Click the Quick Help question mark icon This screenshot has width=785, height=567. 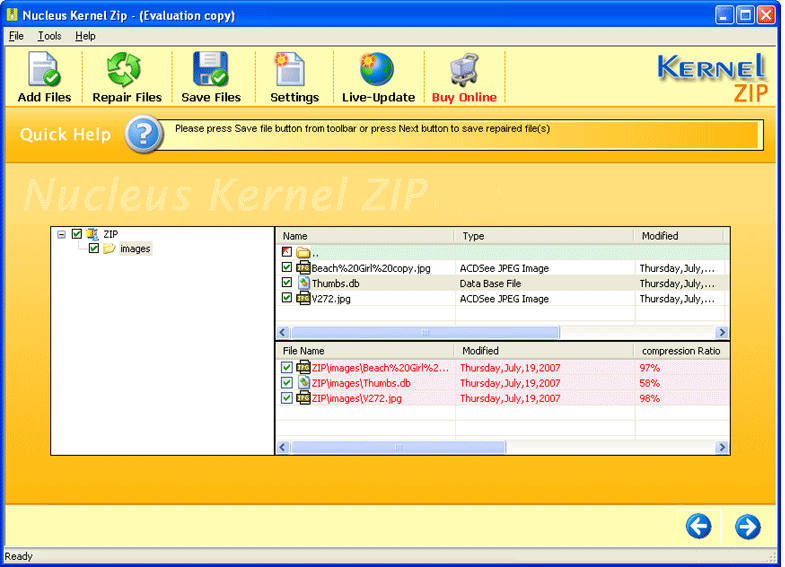coord(144,134)
